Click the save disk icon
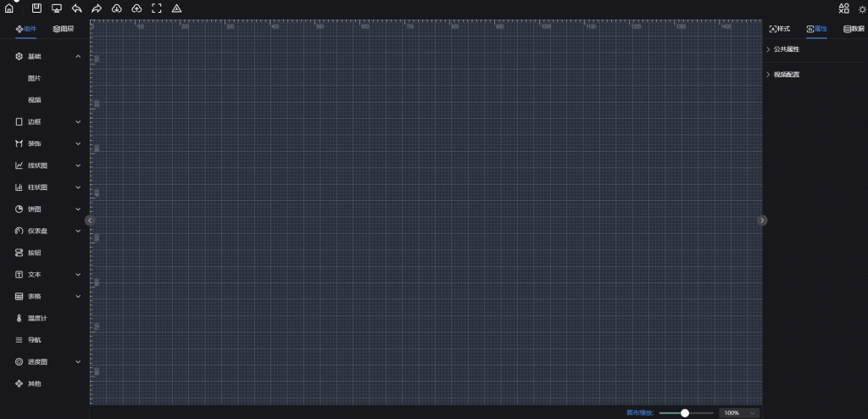This screenshot has height=419, width=868. click(36, 8)
